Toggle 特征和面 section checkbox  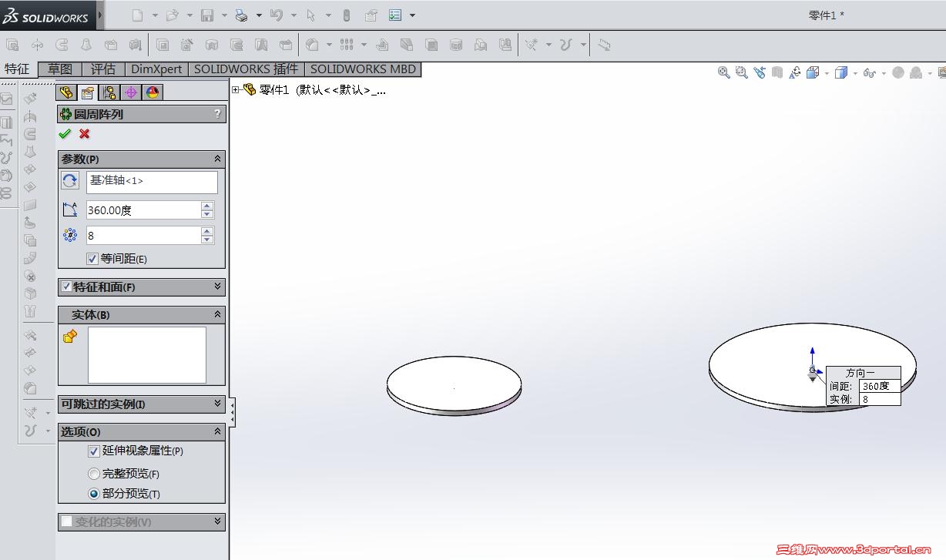66,287
